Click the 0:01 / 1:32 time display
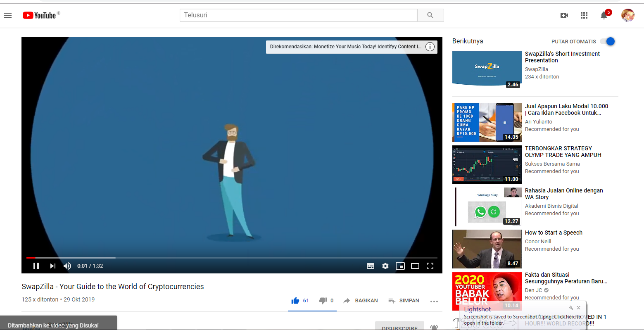644x330 pixels. [x=90, y=266]
